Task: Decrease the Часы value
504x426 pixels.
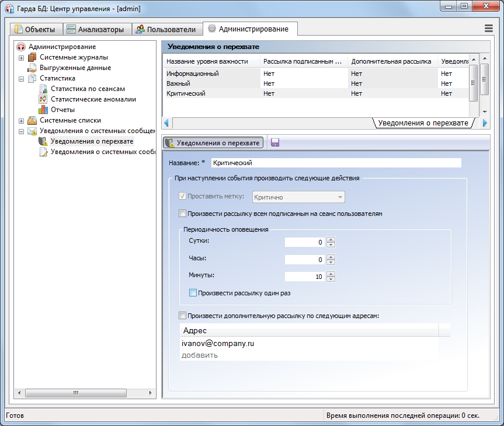Action: 331,262
